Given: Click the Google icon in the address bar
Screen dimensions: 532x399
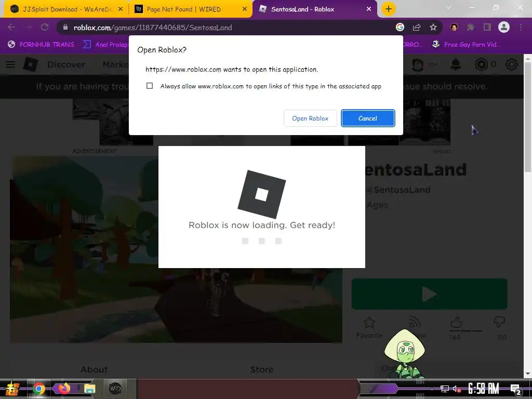Looking at the screenshot, I should click(400, 27).
